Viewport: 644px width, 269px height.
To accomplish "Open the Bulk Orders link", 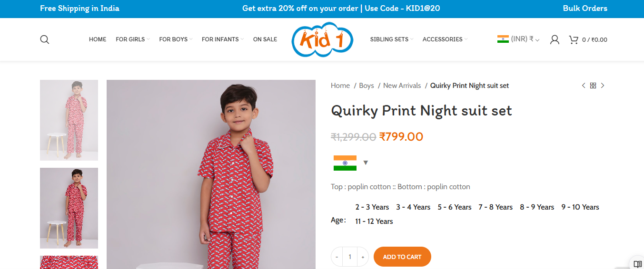I will (585, 9).
